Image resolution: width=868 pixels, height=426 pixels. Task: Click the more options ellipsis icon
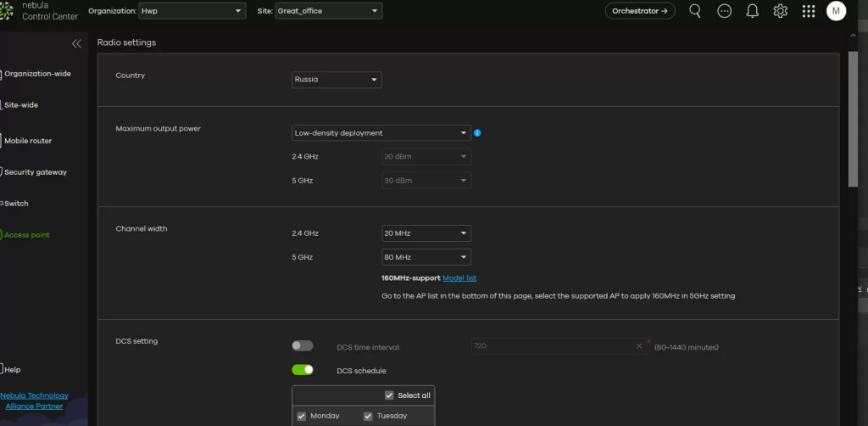click(724, 11)
